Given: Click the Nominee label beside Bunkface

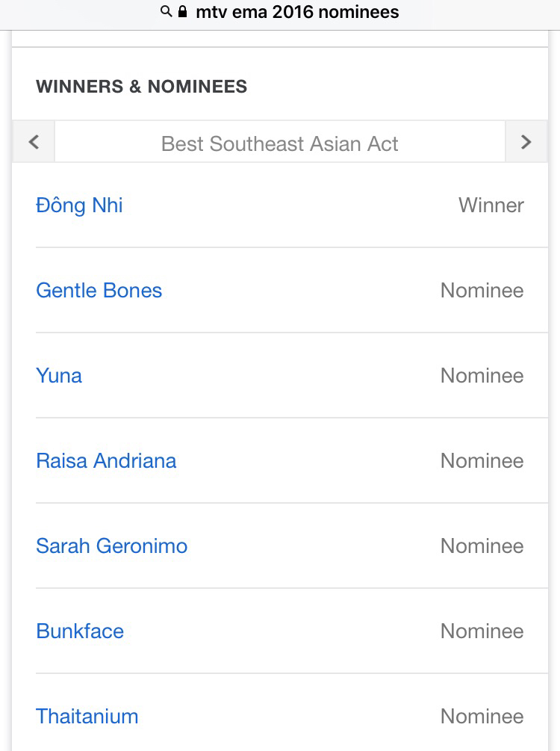Looking at the screenshot, I should [482, 631].
